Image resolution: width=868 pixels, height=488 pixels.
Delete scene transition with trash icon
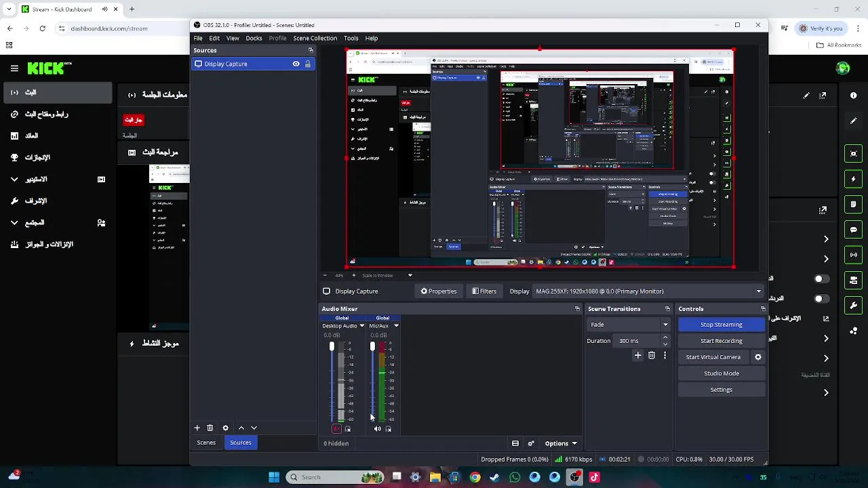coord(652,355)
